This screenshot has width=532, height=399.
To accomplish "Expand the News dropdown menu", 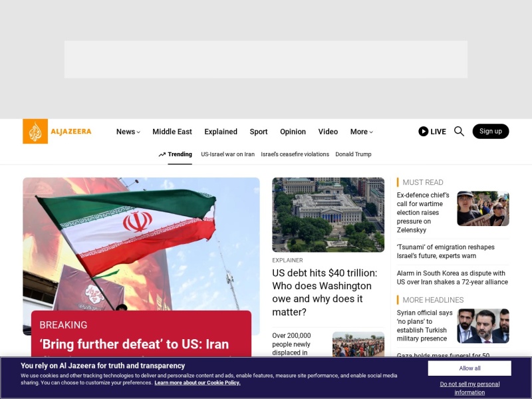I will pos(128,132).
